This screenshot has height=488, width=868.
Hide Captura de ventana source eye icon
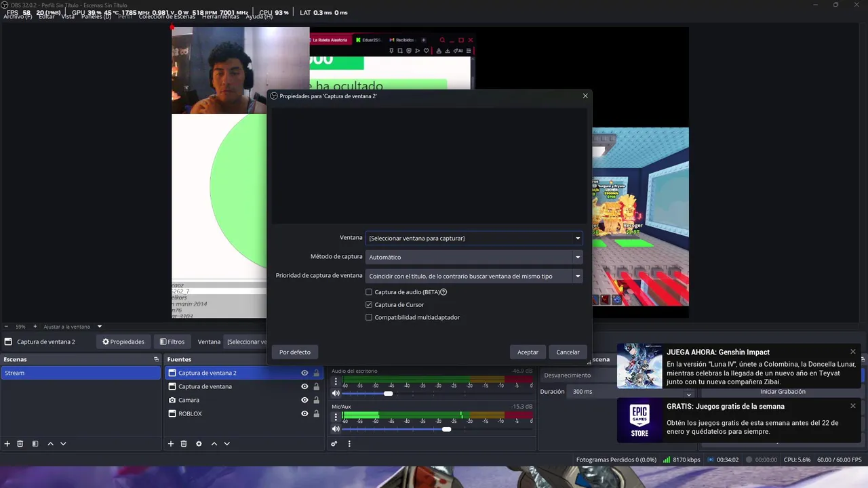[304, 386]
